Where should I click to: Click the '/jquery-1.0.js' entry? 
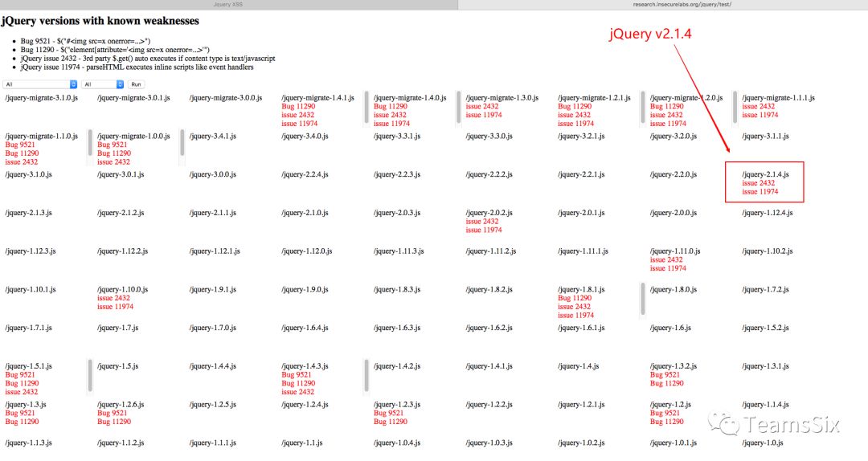point(763,443)
